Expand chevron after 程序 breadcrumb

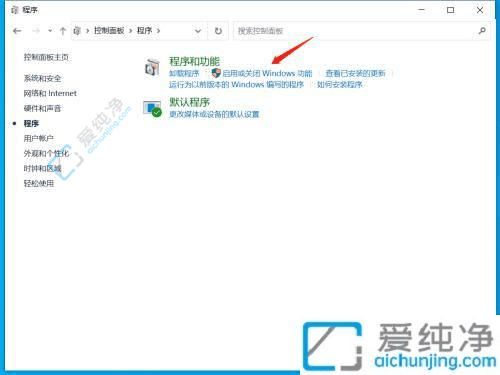click(158, 31)
